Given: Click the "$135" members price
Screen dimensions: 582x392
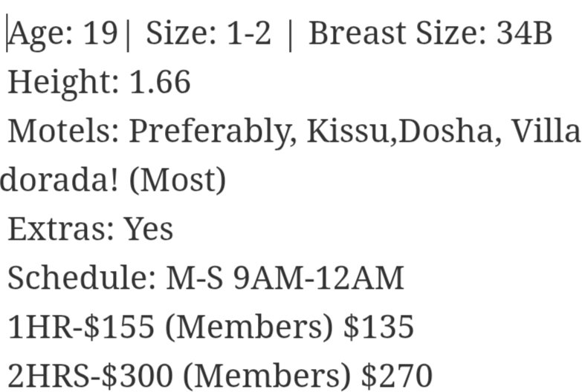Looking at the screenshot, I should (x=378, y=327).
